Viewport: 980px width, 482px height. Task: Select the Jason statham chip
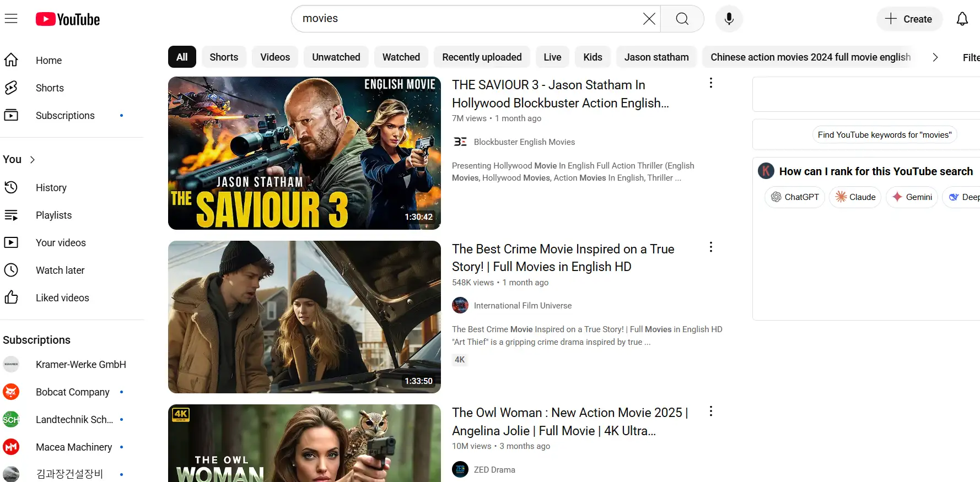pos(656,57)
